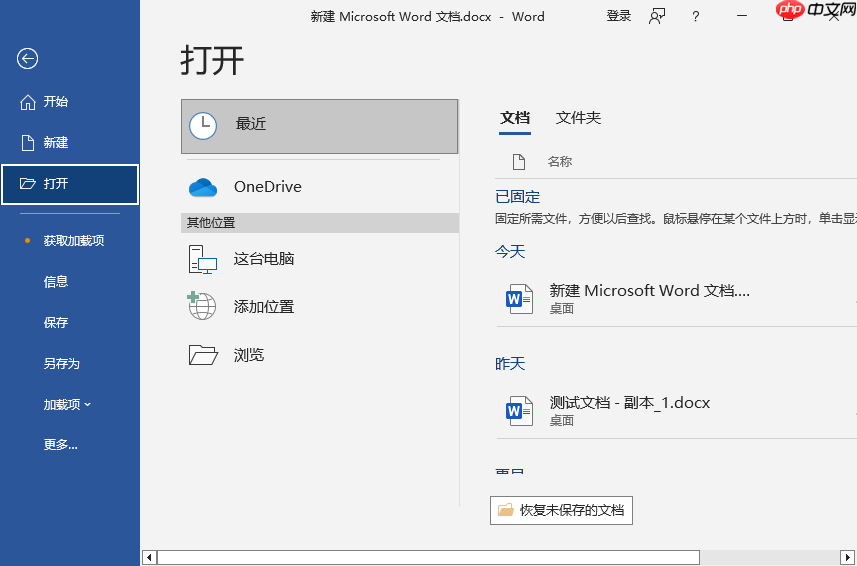857x566 pixels.
Task: Click the OneDrive cloud icon
Action: point(203,187)
